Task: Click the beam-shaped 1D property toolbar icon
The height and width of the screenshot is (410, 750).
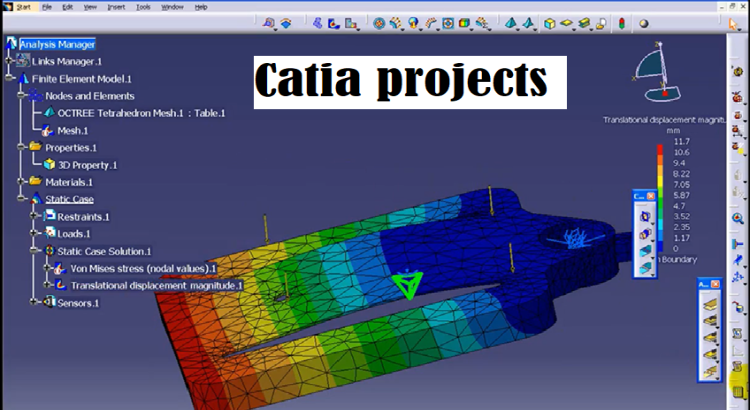Action: 584,23
